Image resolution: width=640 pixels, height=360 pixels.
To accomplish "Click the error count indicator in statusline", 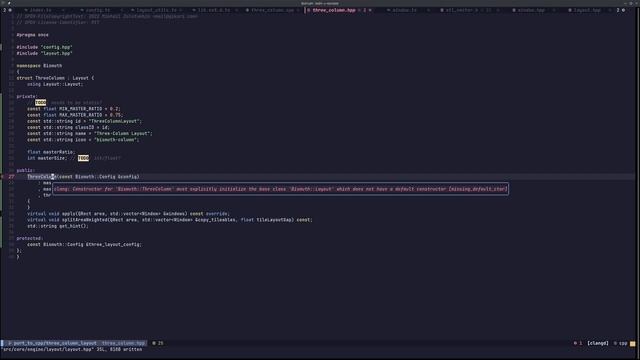I will click(578, 343).
